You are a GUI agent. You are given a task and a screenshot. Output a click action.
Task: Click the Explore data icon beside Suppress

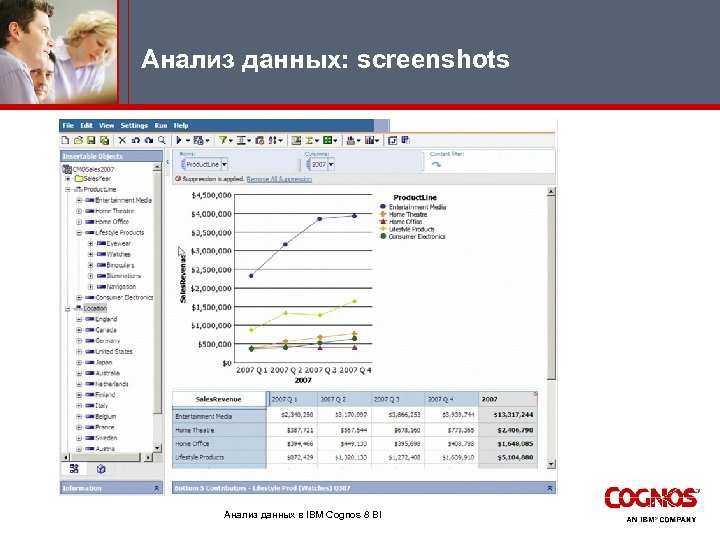260,140
